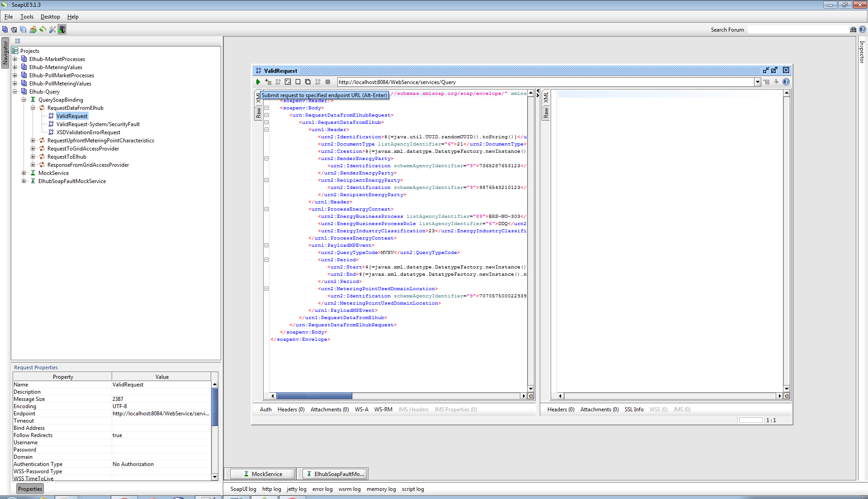Click the Forum toolbar icon
This screenshot has width=868, height=499.
pos(33,29)
